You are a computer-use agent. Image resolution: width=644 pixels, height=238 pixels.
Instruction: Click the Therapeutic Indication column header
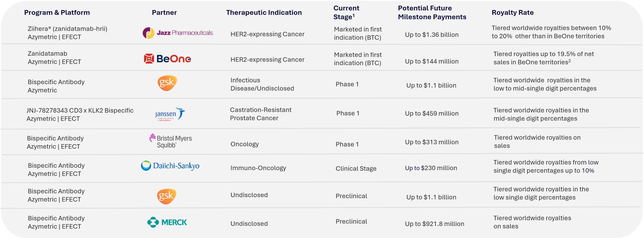pyautogui.click(x=264, y=12)
